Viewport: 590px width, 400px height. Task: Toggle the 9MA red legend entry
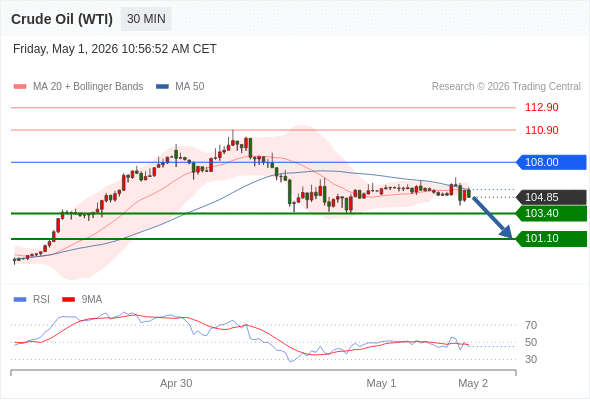[x=82, y=300]
